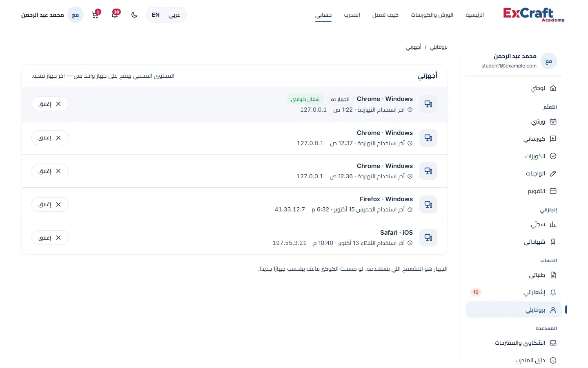Open حسابي in top navigation

click(x=323, y=15)
